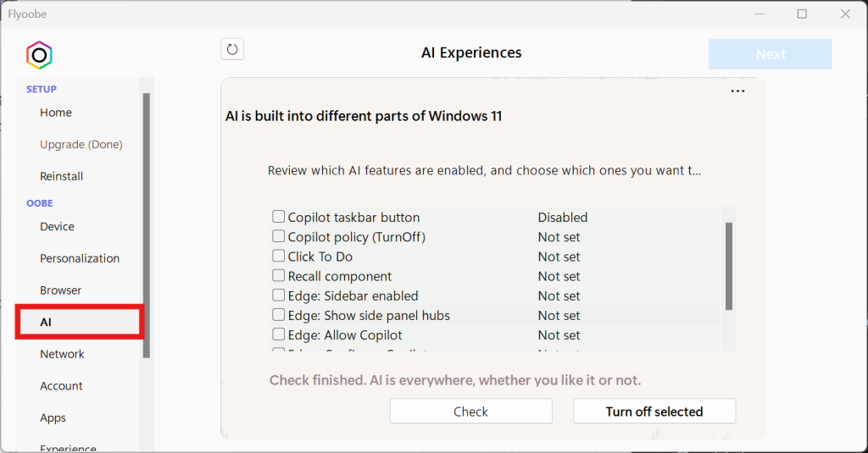The width and height of the screenshot is (868, 453).
Task: Click the Next button
Action: pos(770,54)
